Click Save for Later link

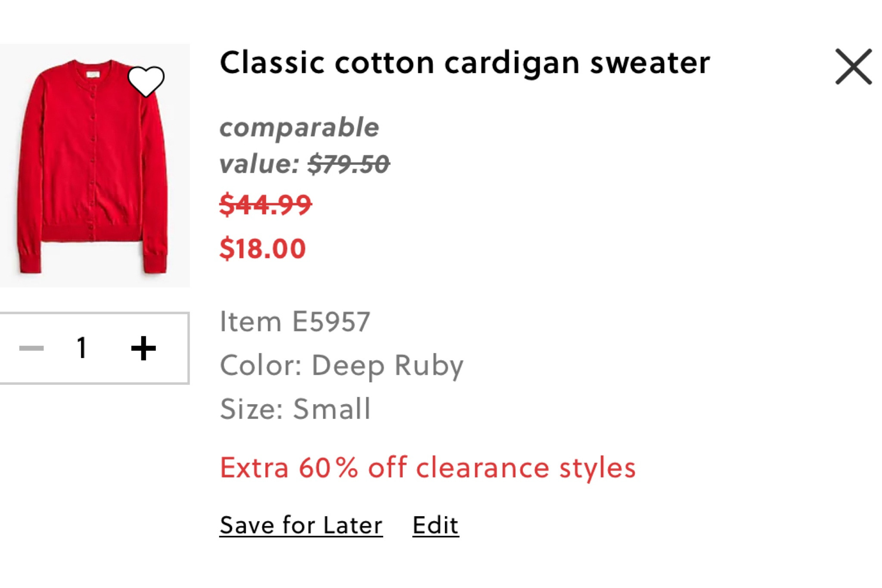(x=300, y=523)
